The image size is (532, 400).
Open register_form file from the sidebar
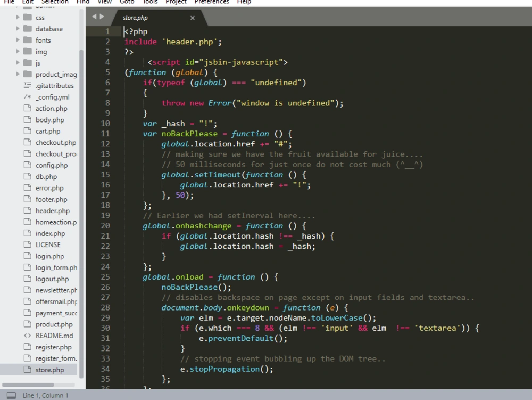(x=56, y=358)
